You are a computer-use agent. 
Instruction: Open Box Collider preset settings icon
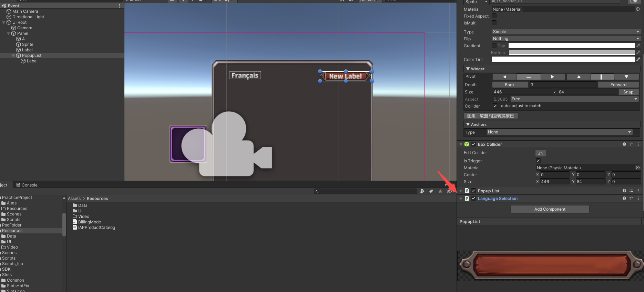pos(631,144)
